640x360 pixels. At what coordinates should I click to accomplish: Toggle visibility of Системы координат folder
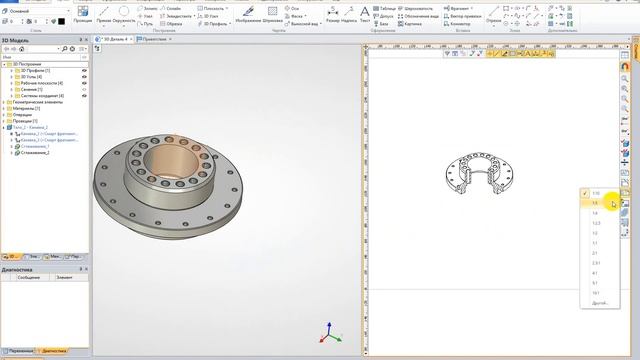84,96
